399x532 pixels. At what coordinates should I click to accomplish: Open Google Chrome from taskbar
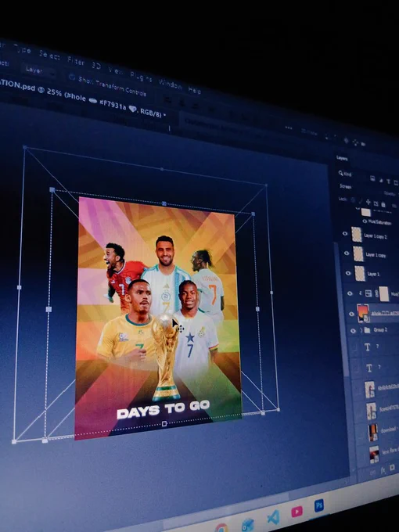point(221,527)
